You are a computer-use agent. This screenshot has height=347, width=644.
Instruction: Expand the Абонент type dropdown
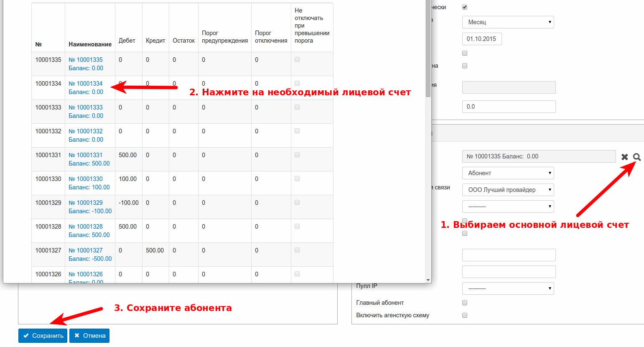[x=508, y=173]
